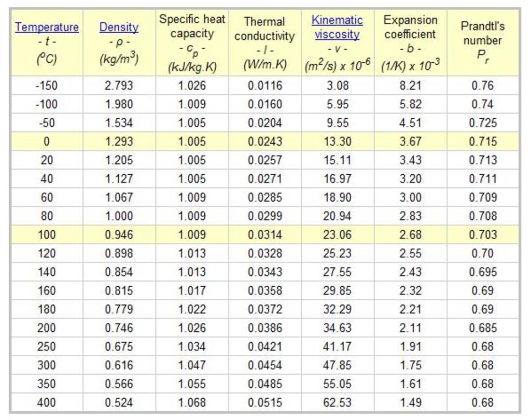This screenshot has width=531, height=420.
Task: Open the Temperature header link
Action: point(47,27)
